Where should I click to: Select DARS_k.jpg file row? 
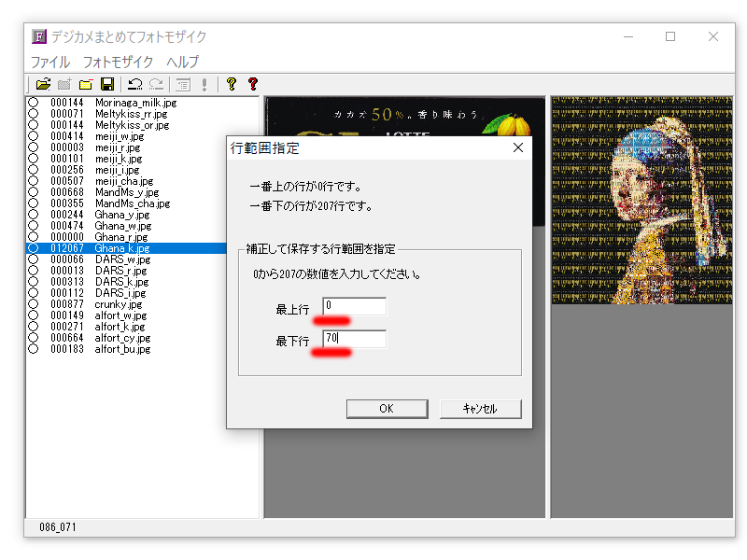126,282
